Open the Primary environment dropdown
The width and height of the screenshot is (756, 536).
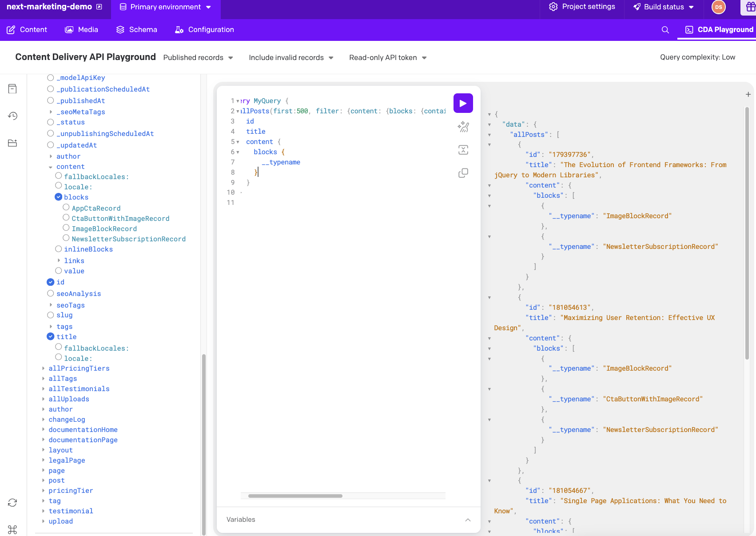click(x=166, y=7)
